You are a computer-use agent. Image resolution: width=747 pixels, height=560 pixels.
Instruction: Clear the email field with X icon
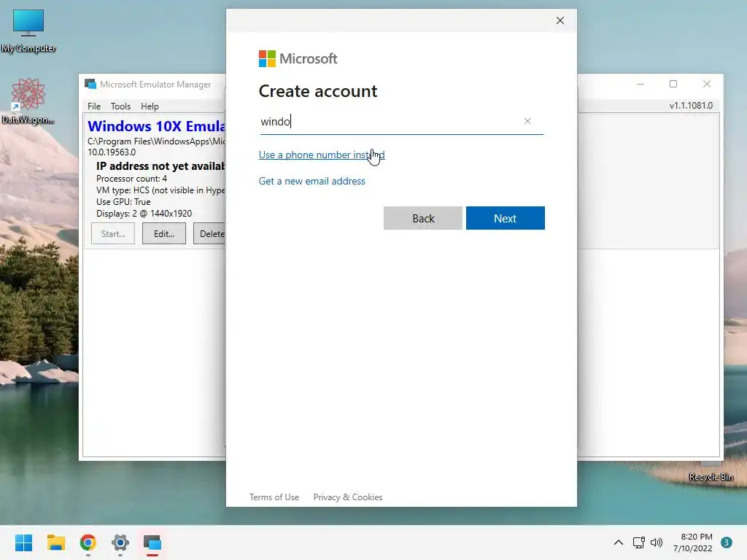pyautogui.click(x=527, y=121)
